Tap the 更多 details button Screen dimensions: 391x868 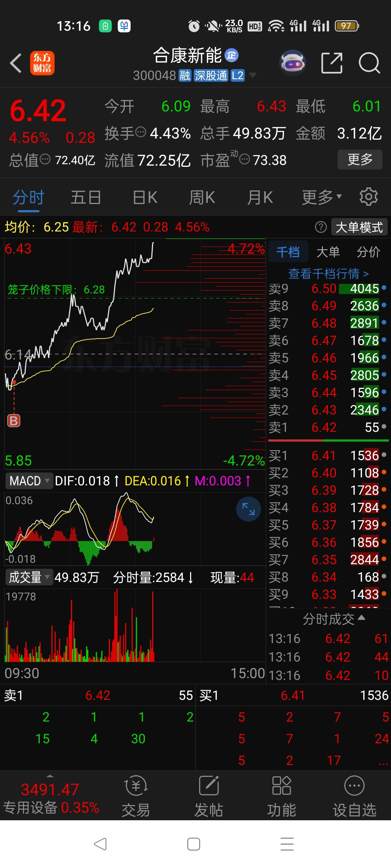(360, 159)
